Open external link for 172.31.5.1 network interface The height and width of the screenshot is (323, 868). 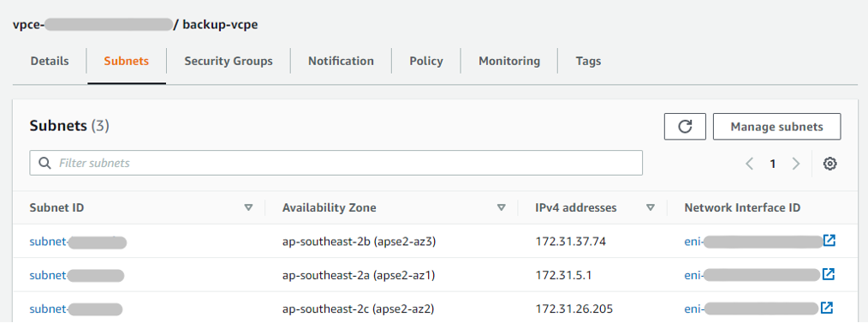tap(828, 273)
